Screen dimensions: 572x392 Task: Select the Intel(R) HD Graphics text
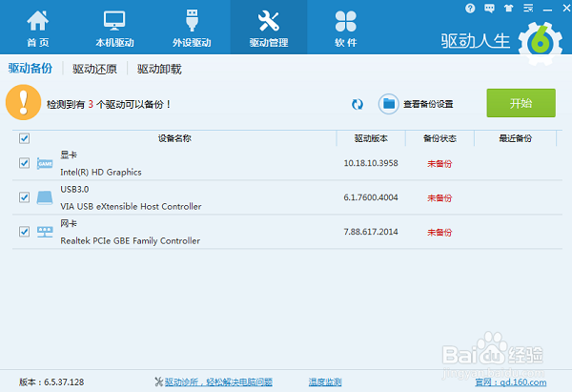click(x=101, y=173)
